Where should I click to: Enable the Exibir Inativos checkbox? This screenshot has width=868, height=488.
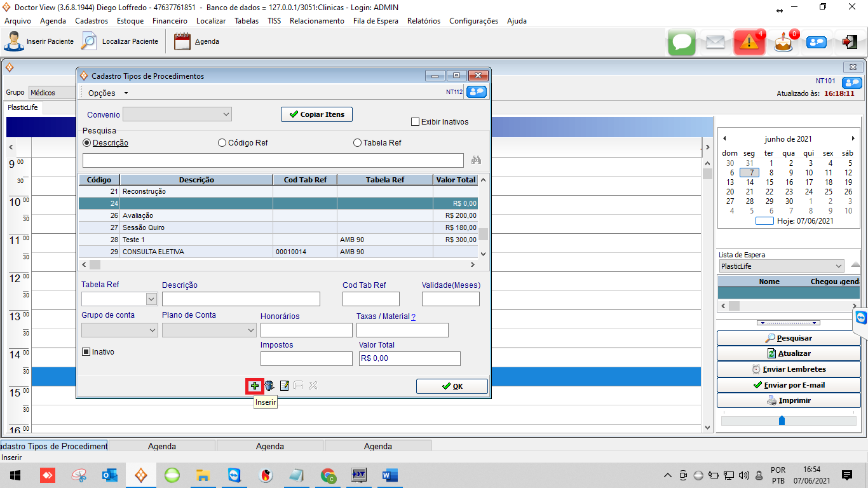pos(416,122)
